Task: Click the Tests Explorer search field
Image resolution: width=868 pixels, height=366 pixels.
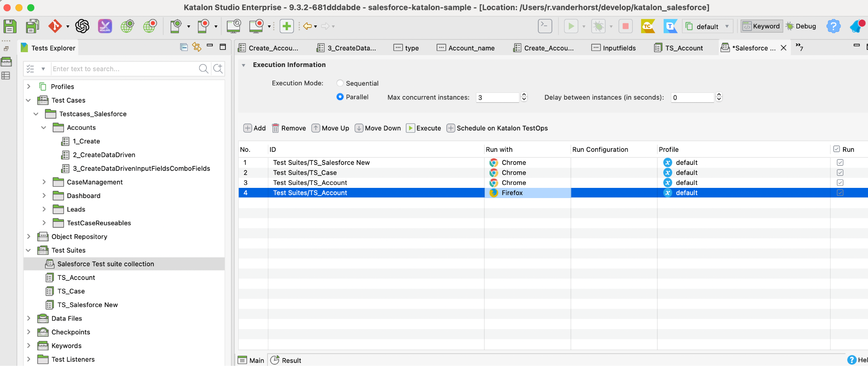Action: pyautogui.click(x=124, y=69)
